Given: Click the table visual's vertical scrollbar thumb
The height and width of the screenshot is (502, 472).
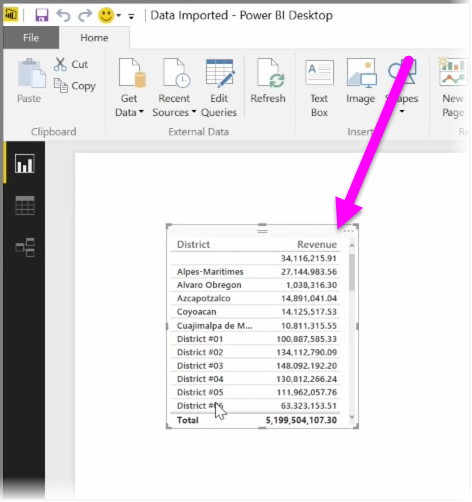Looking at the screenshot, I should coord(352,272).
